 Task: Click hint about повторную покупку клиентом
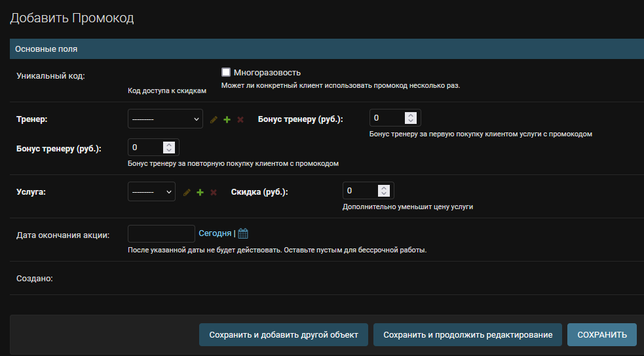point(233,163)
